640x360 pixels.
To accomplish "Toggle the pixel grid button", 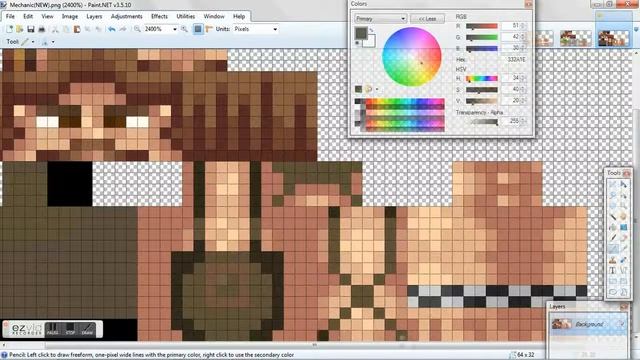I will (198, 29).
